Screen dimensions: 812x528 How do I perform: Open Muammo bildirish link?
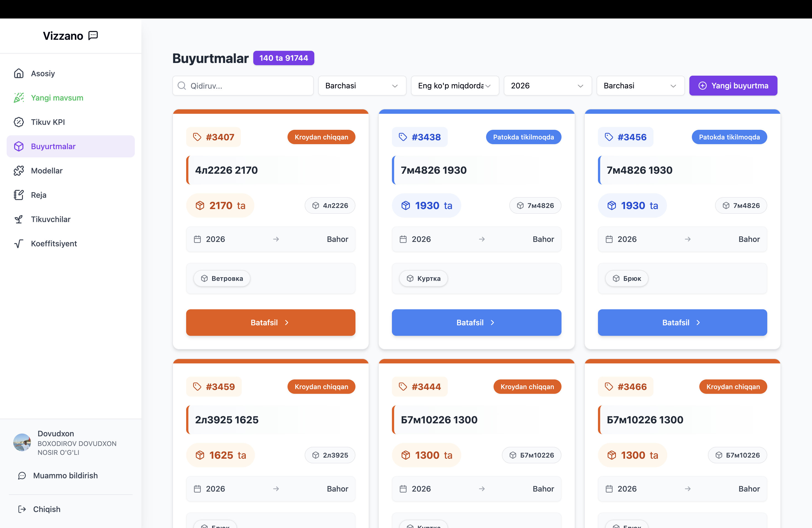pos(65,476)
